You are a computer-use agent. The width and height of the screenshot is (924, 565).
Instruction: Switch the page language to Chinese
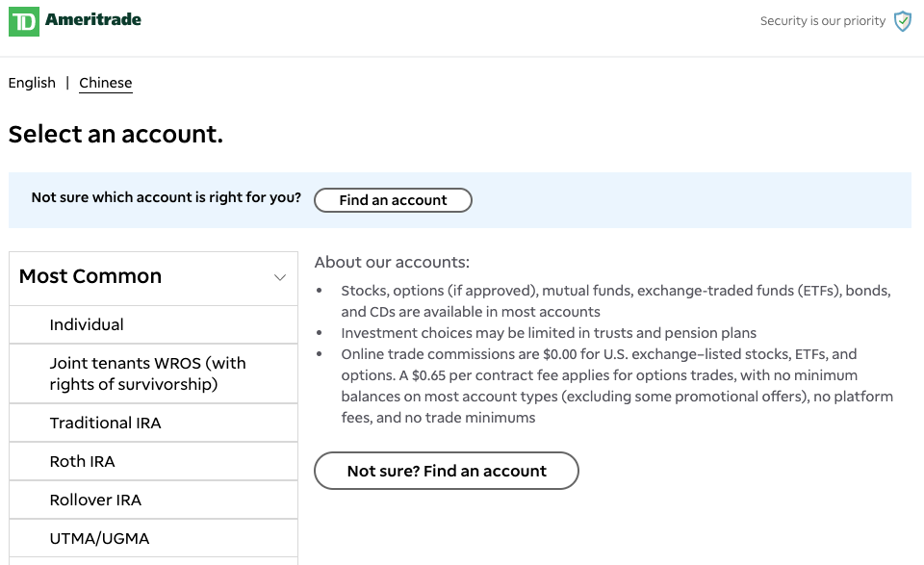click(105, 83)
